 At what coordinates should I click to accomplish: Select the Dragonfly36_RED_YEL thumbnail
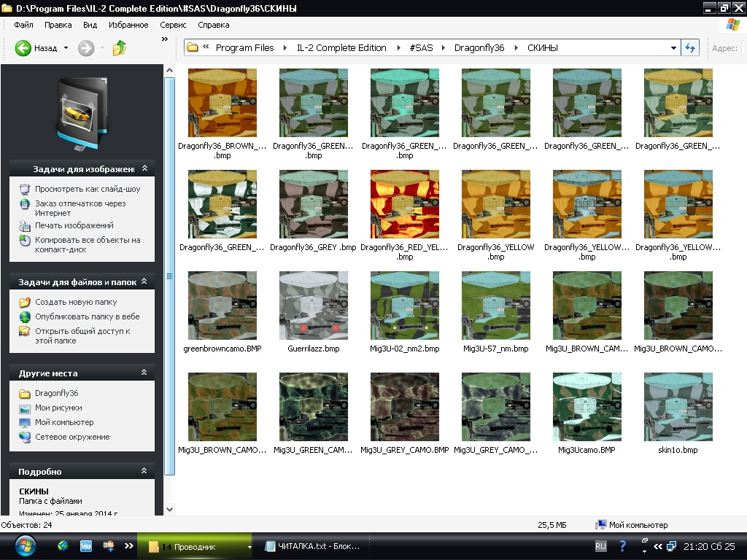point(405,204)
